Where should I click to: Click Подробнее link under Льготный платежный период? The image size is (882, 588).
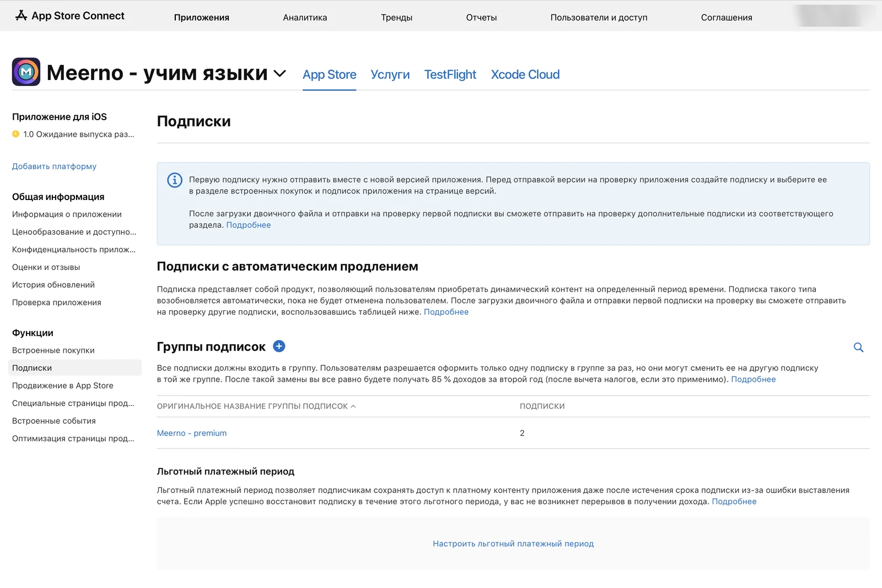[734, 501]
